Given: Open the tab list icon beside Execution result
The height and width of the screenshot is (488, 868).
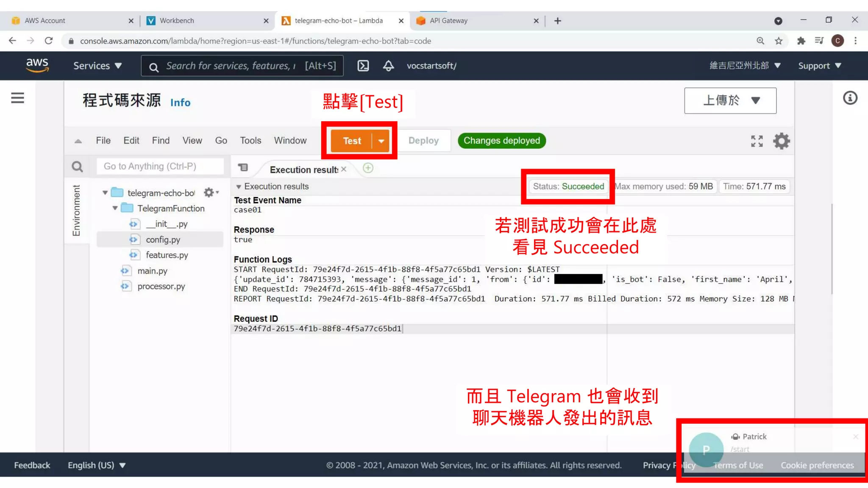Looking at the screenshot, I should click(x=243, y=168).
